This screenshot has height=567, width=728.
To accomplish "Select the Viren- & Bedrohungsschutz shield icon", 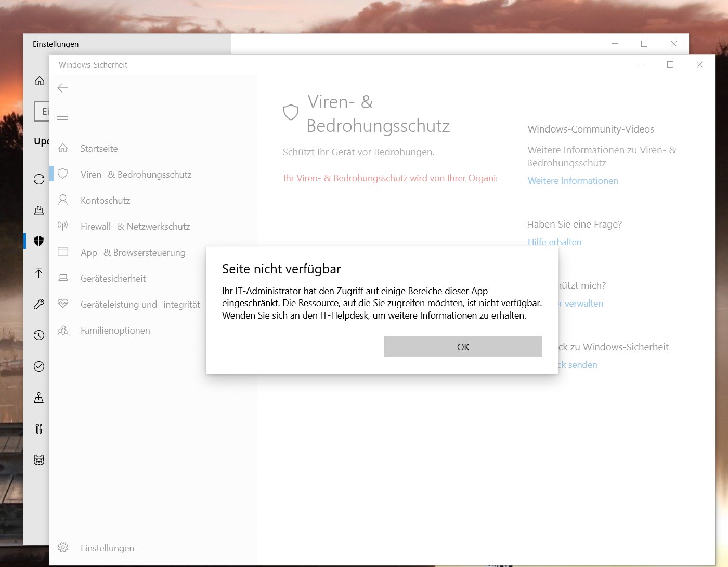I will [x=63, y=174].
